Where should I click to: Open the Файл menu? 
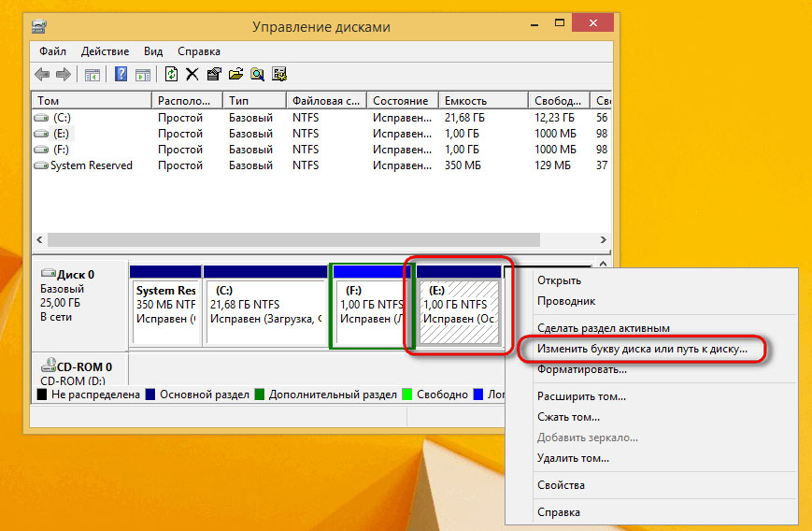click(53, 51)
